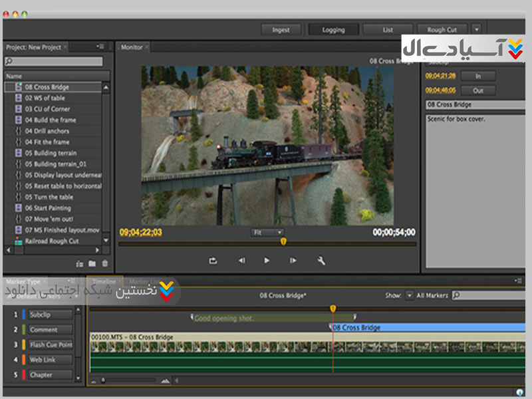This screenshot has height=399, width=532.
Task: Click the timeline zoom slider handle
Action: pyautogui.click(x=102, y=380)
